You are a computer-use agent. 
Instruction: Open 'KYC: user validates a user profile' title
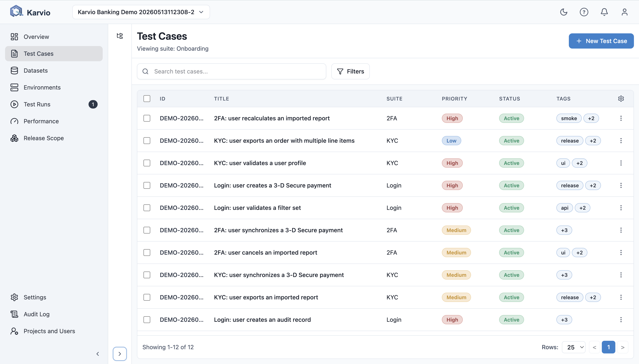260,163
